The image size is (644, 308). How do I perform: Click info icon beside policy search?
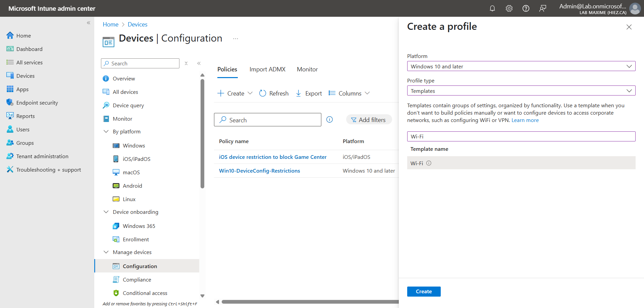point(330,120)
